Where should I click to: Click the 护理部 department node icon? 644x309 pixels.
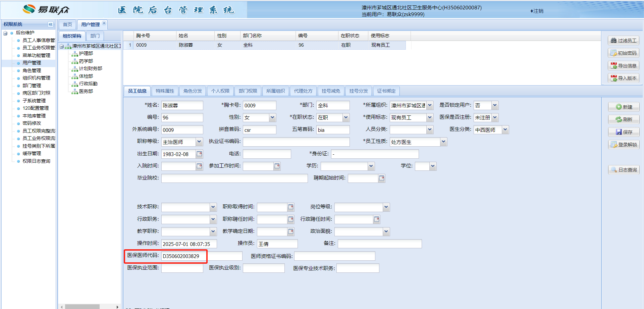(75, 54)
